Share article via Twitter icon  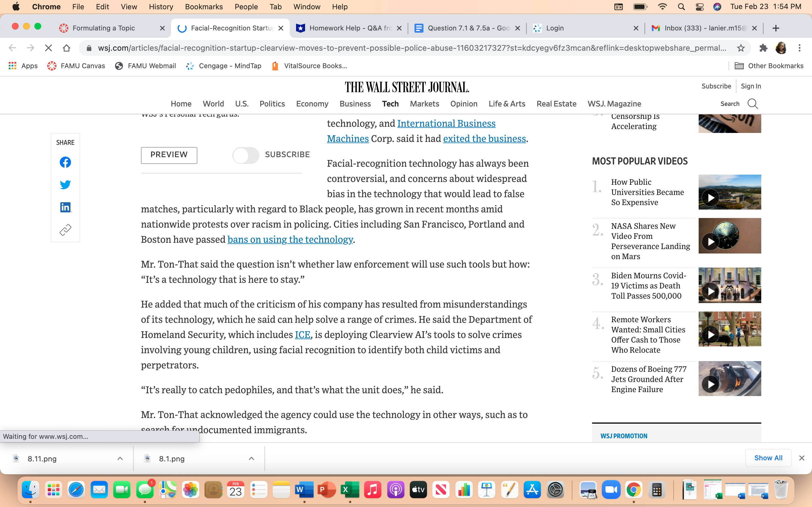65,185
